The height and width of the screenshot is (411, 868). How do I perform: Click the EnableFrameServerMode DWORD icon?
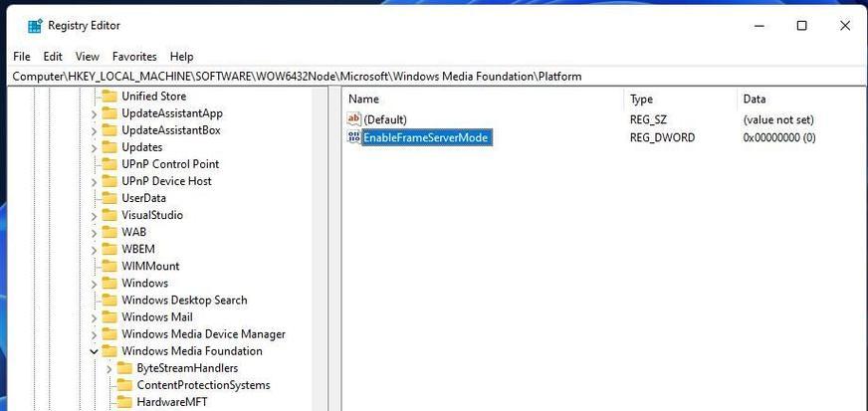353,137
